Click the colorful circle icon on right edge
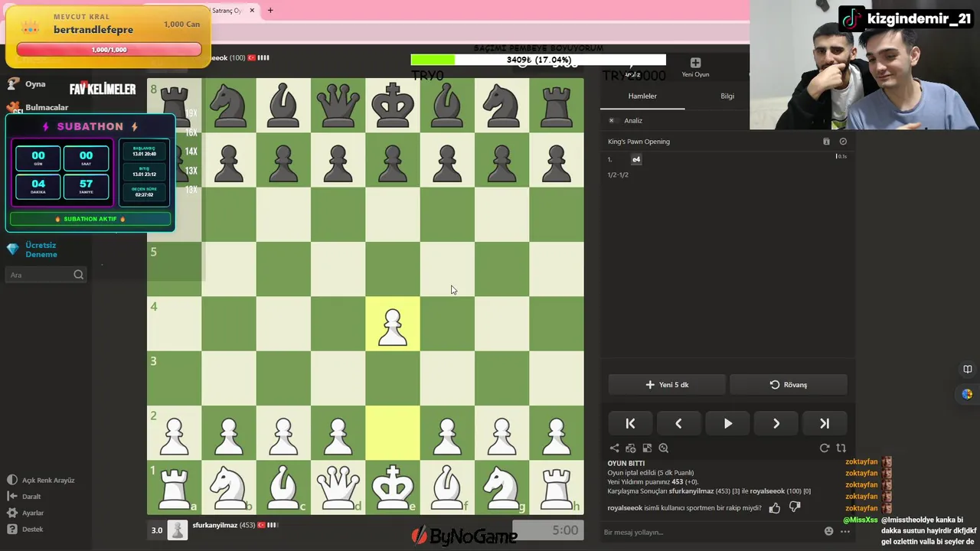 pyautogui.click(x=967, y=394)
